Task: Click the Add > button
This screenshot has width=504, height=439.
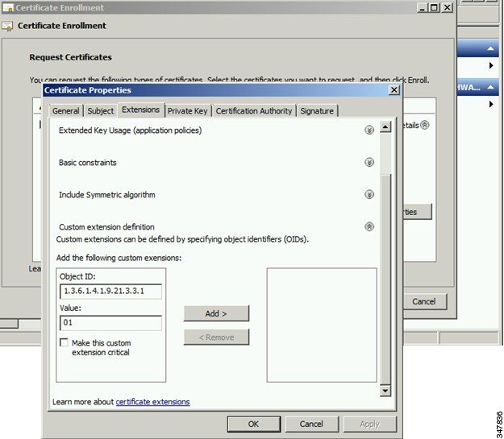Action: (x=216, y=313)
